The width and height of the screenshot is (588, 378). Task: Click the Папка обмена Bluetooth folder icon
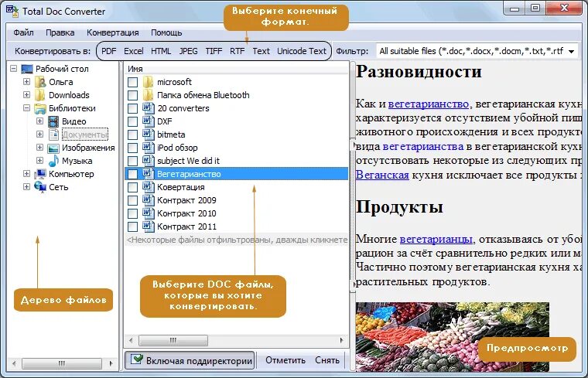(x=148, y=95)
